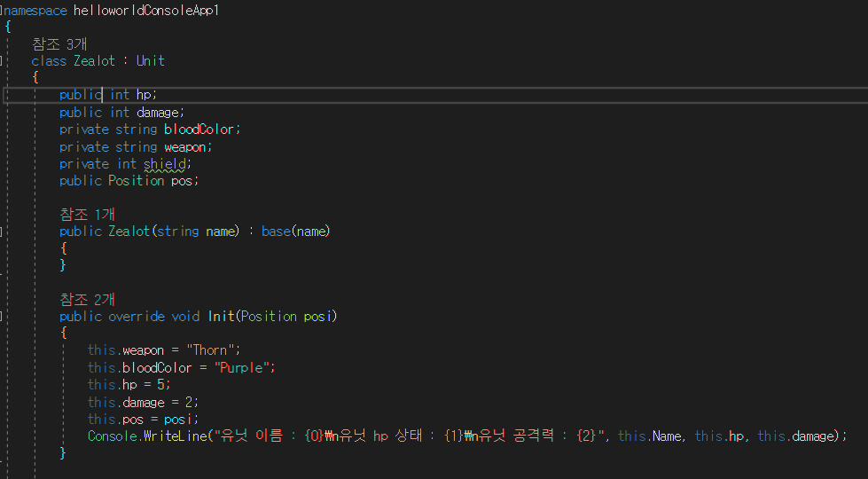The width and height of the screenshot is (868, 479).
Task: Click the "유닛 이름" format string literal
Action: pyautogui.click(x=409, y=436)
